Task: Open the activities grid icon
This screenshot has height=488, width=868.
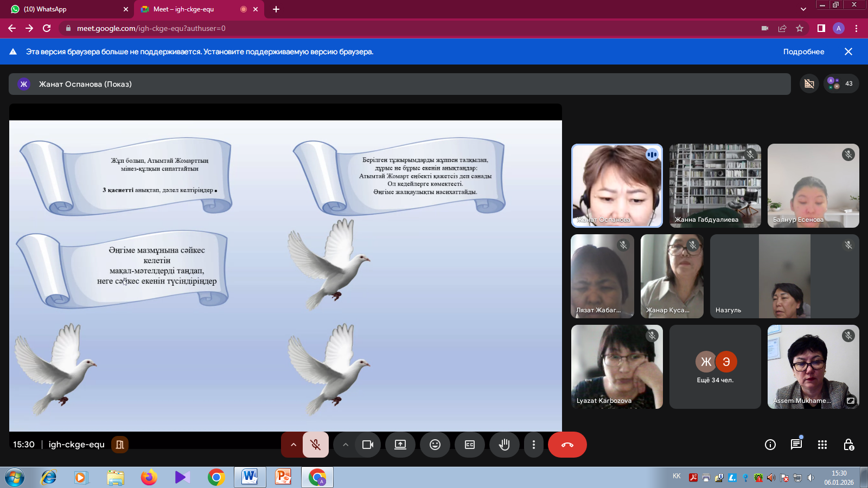Action: (822, 445)
